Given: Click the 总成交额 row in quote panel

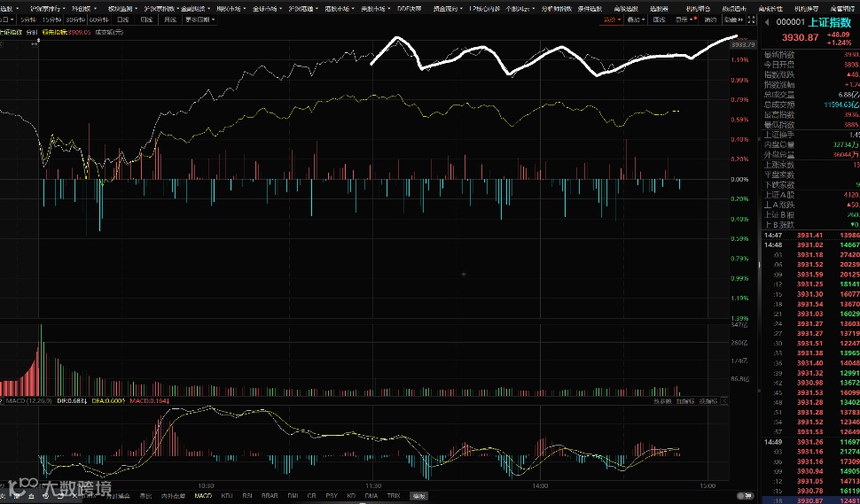Looking at the screenshot, I should 810,105.
